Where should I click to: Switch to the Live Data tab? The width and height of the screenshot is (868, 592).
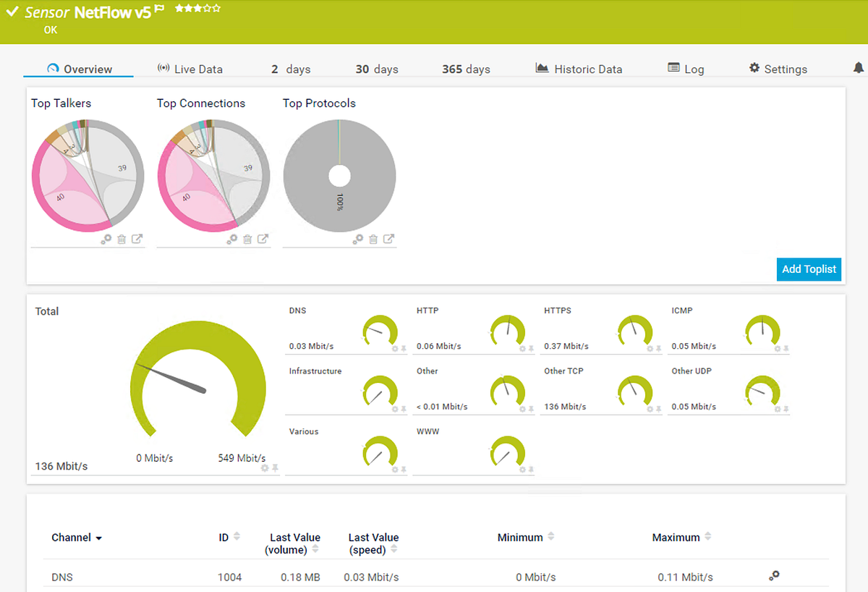coord(198,69)
